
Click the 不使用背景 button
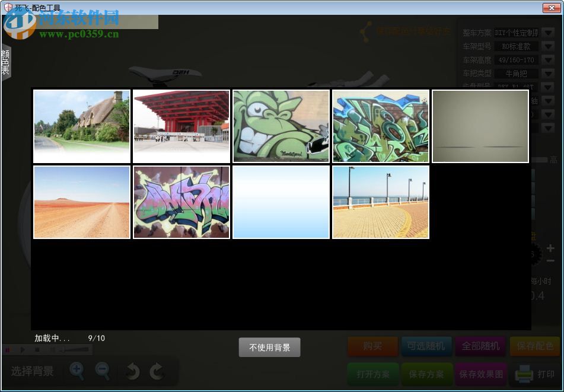click(269, 348)
